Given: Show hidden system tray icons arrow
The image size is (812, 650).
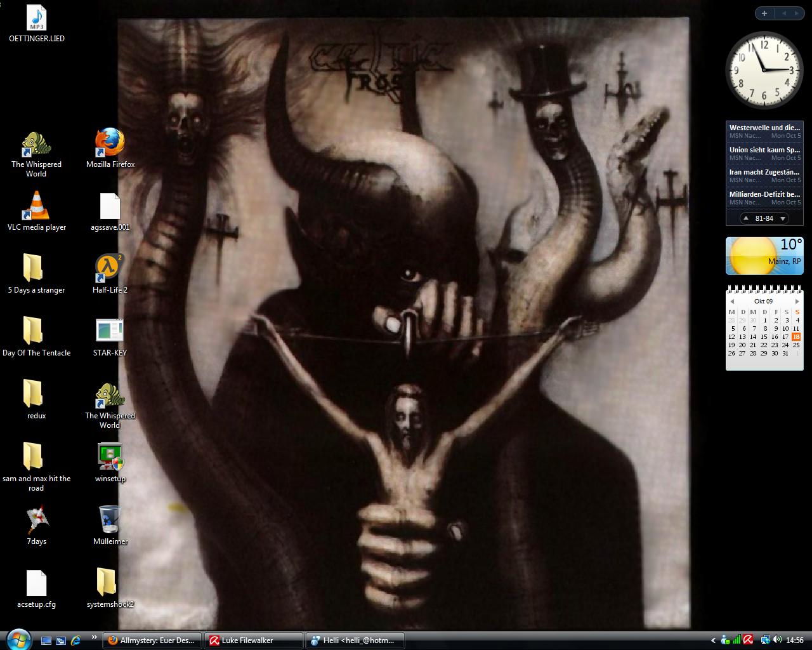Looking at the screenshot, I should (x=713, y=640).
